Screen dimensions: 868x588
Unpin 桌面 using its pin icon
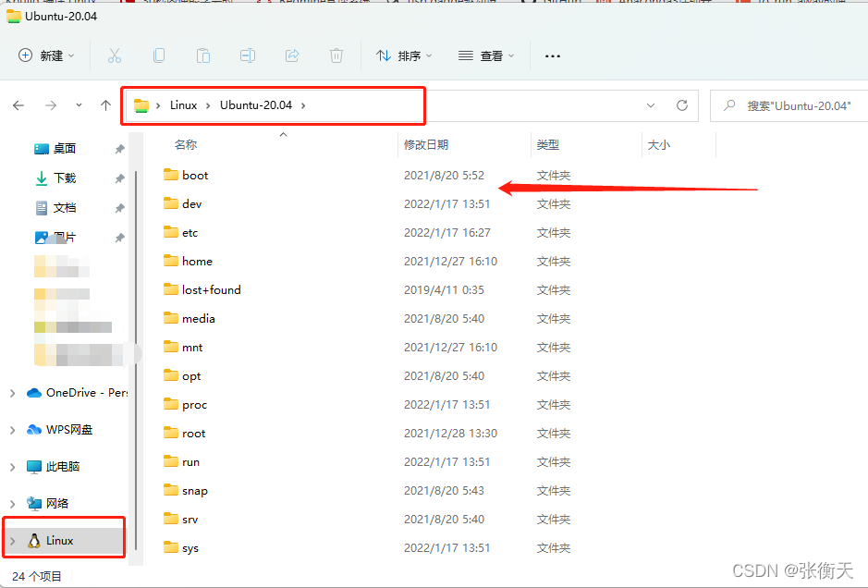(119, 148)
